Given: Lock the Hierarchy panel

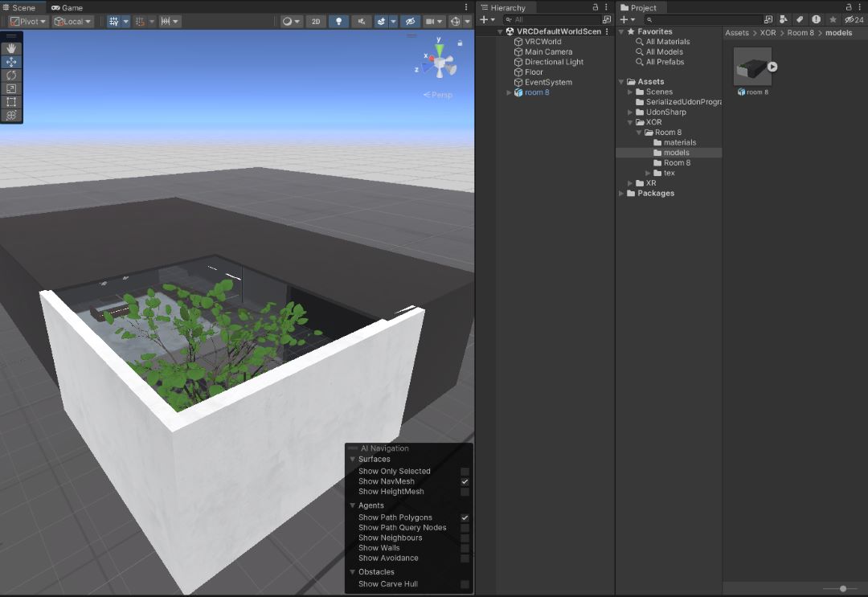Looking at the screenshot, I should pos(595,7).
